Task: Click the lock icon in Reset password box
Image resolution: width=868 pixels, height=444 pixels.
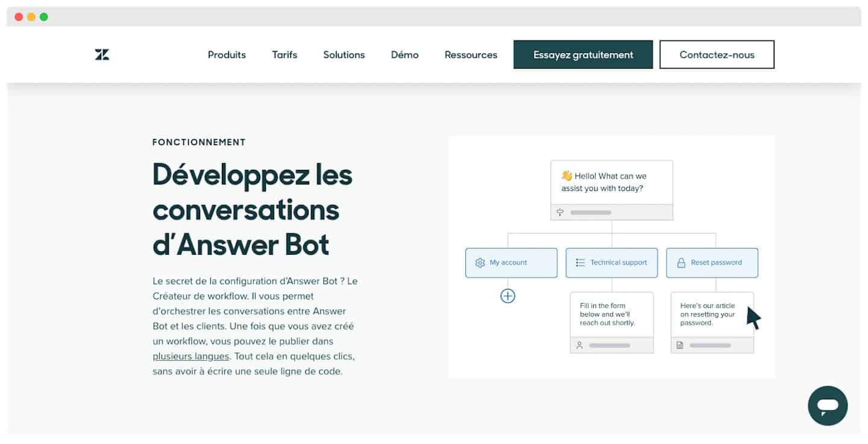Action: point(681,263)
